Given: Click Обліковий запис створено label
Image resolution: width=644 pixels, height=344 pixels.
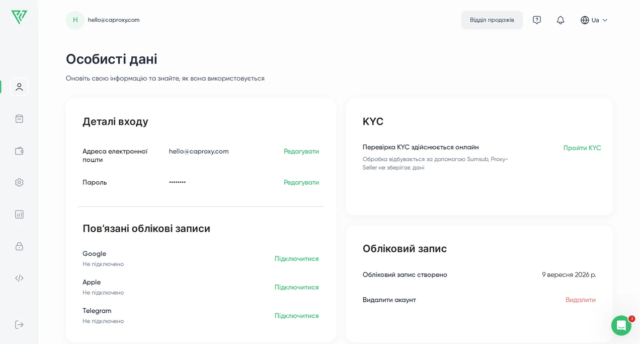Looking at the screenshot, I should click(x=405, y=275).
